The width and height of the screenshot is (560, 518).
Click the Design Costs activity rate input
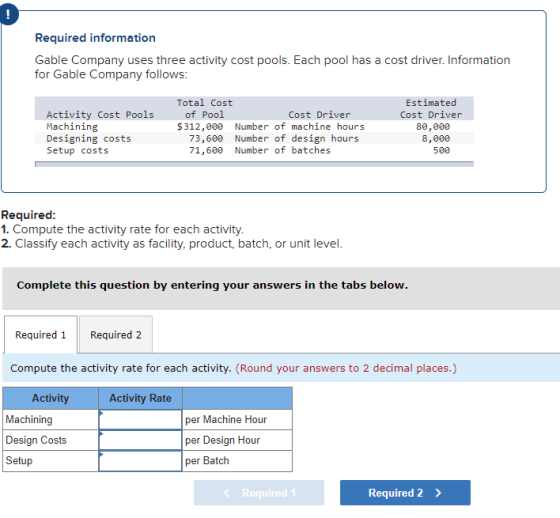(x=140, y=440)
